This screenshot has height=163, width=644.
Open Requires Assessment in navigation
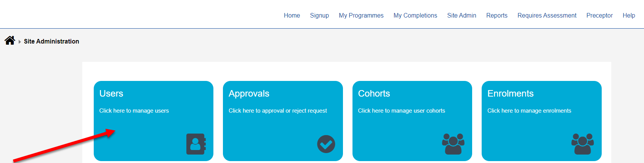pos(547,15)
